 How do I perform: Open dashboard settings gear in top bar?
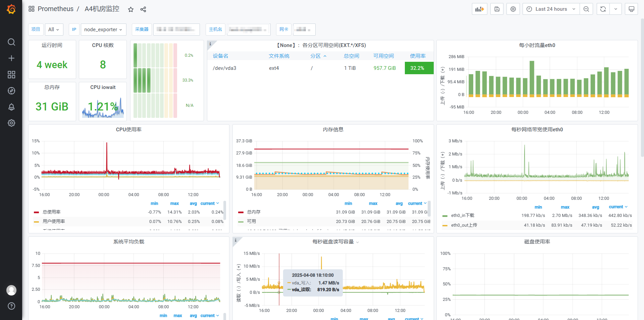coord(513,9)
